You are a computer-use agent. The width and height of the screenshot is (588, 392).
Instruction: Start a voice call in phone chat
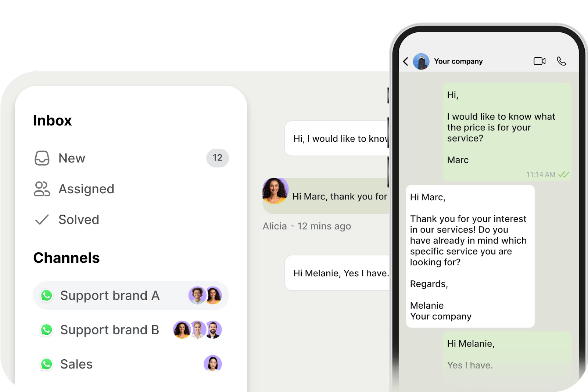click(x=562, y=61)
